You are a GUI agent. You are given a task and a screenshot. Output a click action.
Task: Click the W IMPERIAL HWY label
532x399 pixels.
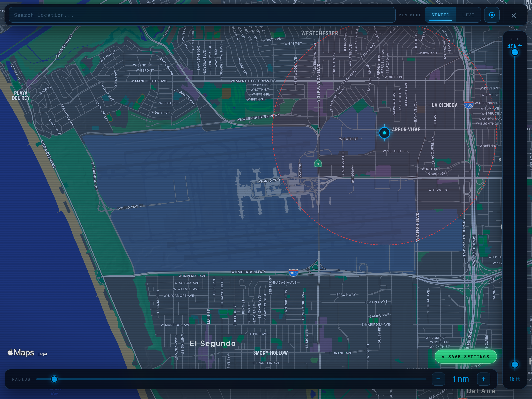click(x=248, y=272)
